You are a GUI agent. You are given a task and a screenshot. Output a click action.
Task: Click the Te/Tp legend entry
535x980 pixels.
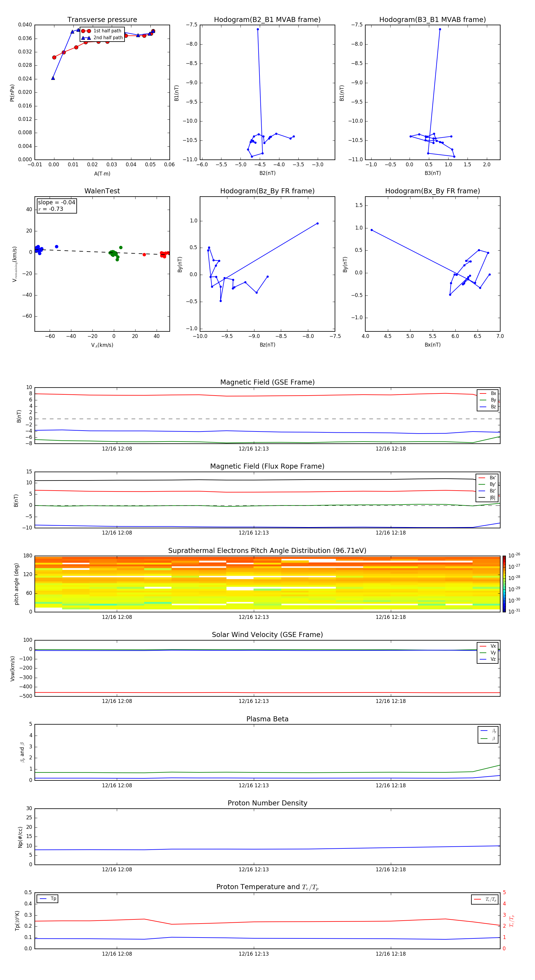(x=485, y=900)
